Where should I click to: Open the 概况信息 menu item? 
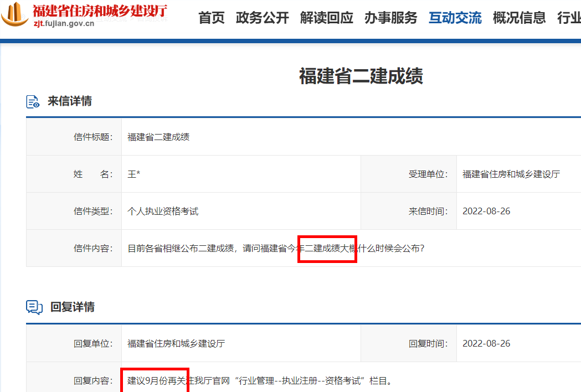[518, 18]
